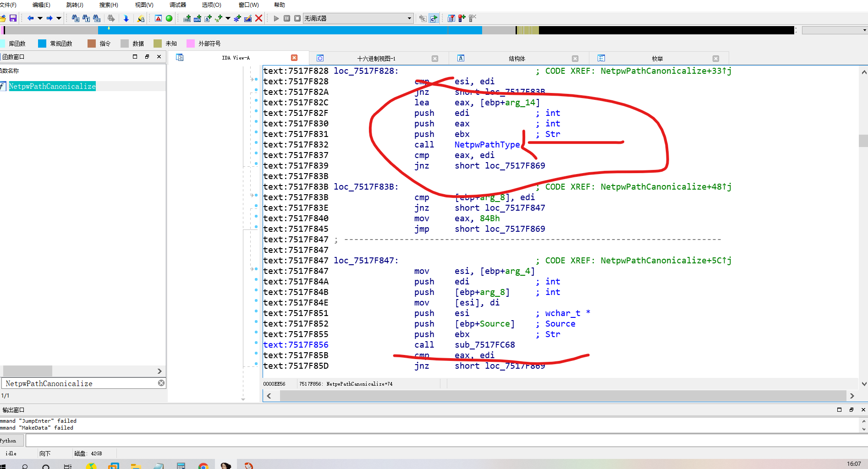
Task: Click the binary search icon labeled 101
Action: (97, 18)
